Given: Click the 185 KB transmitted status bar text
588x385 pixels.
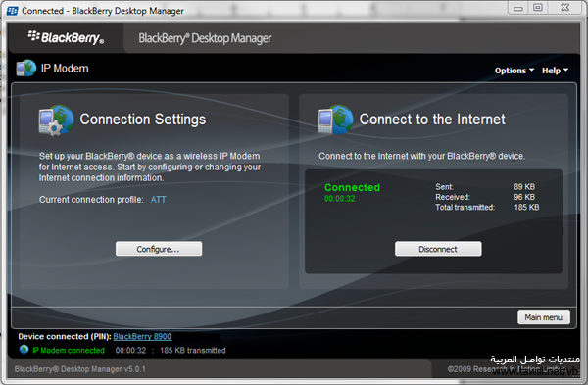Looking at the screenshot, I should click(193, 350).
